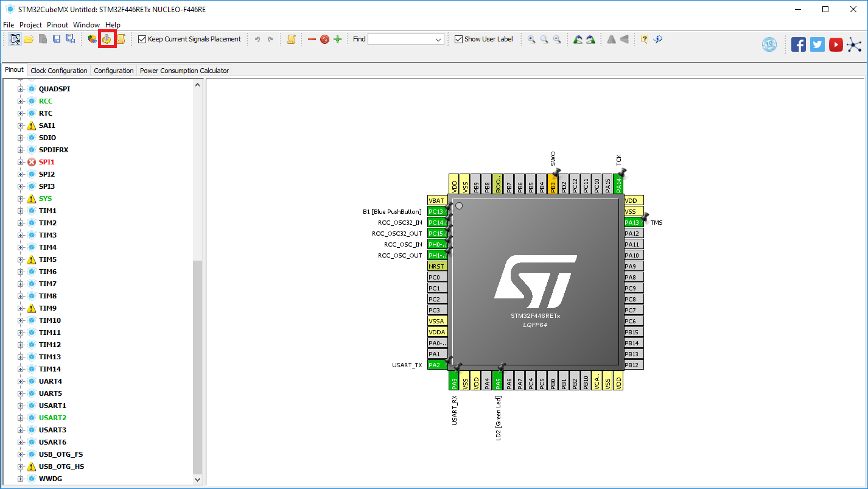Click the green plus expand icon
The image size is (868, 489).
pyautogui.click(x=338, y=39)
